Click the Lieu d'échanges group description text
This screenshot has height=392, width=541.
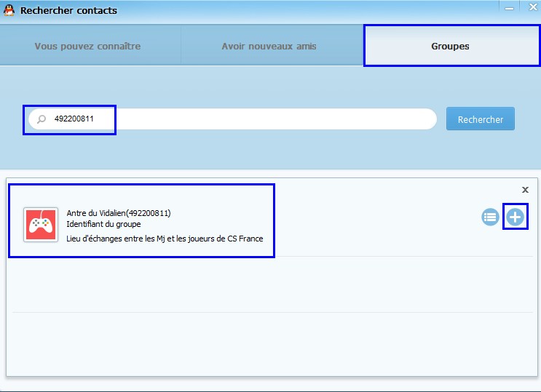(165, 239)
